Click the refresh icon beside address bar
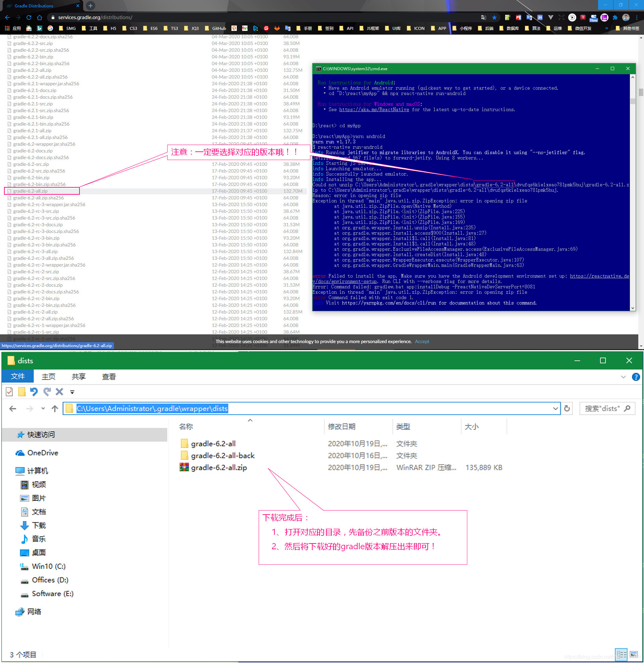Viewport: 644px width, 663px height. pos(567,409)
